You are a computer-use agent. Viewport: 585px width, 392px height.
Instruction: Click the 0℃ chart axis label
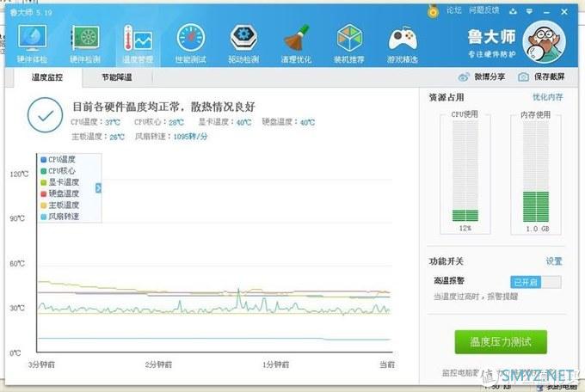pyautogui.click(x=15, y=352)
